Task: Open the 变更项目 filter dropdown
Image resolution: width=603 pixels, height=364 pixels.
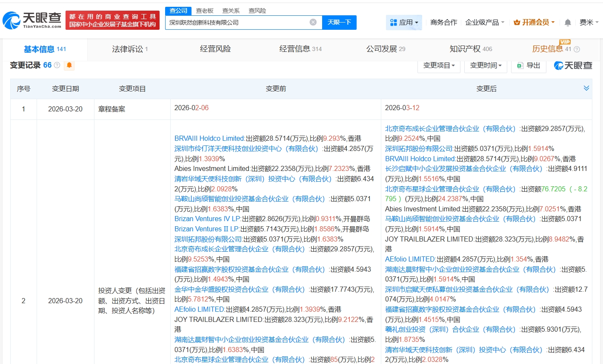Action: click(x=439, y=65)
